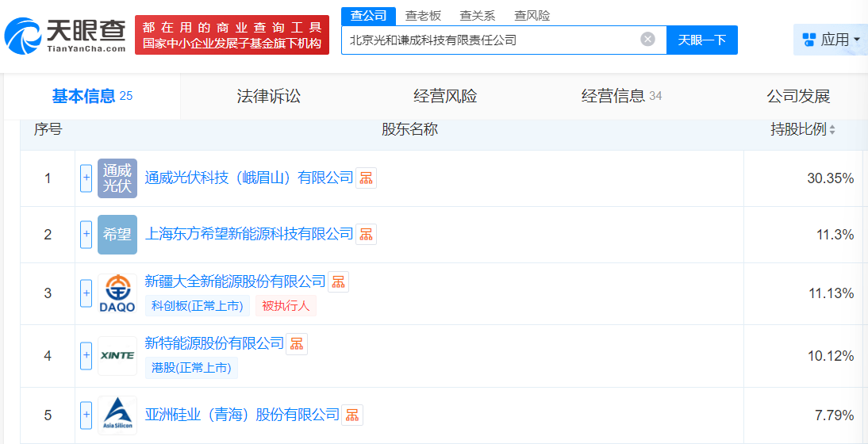
Task: Click the 11.3% shareholding value
Action: (x=835, y=235)
